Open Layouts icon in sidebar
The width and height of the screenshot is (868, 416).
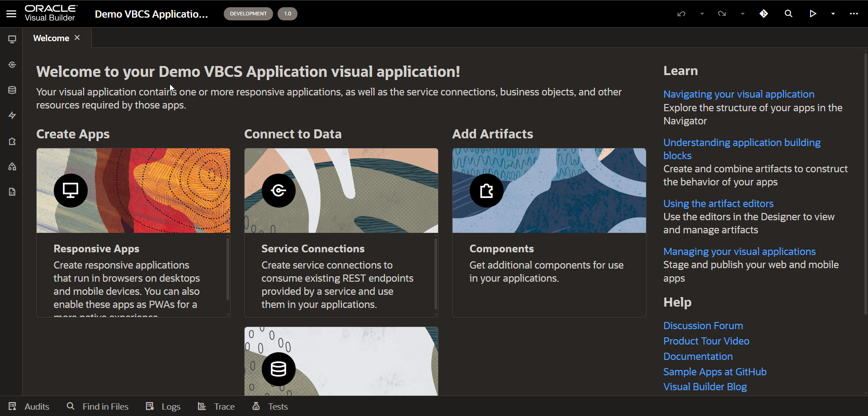click(x=12, y=166)
